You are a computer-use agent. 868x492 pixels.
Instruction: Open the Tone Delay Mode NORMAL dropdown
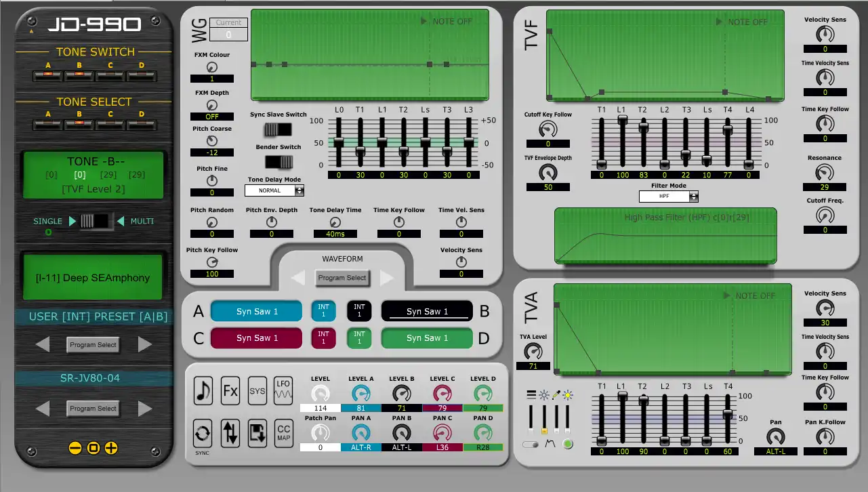click(x=274, y=190)
